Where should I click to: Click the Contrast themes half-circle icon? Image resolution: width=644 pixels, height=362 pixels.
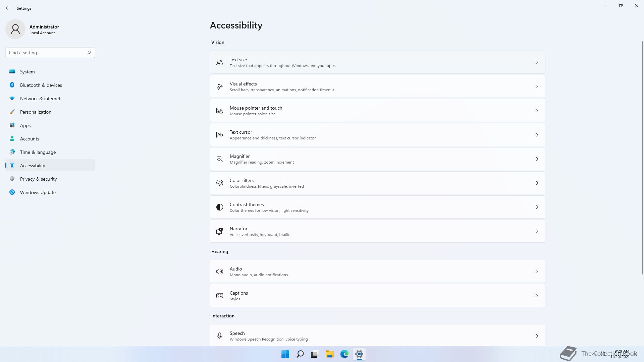tap(220, 207)
